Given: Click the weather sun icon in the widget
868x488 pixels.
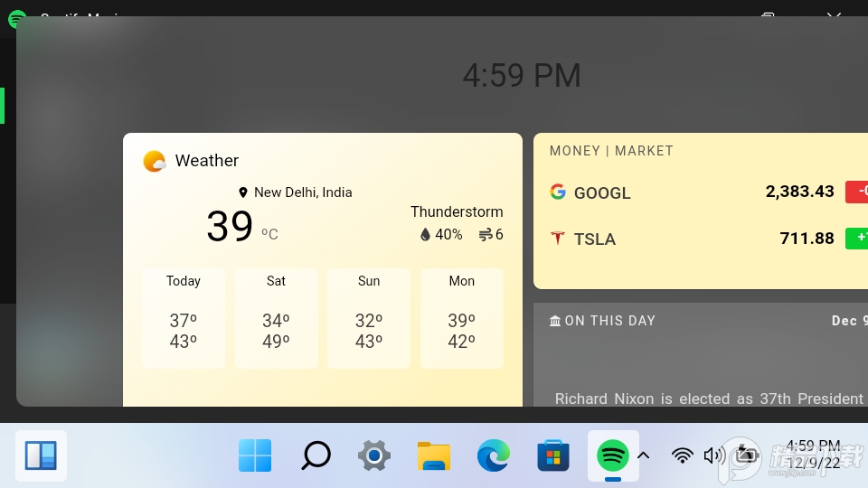Looking at the screenshot, I should (x=155, y=161).
